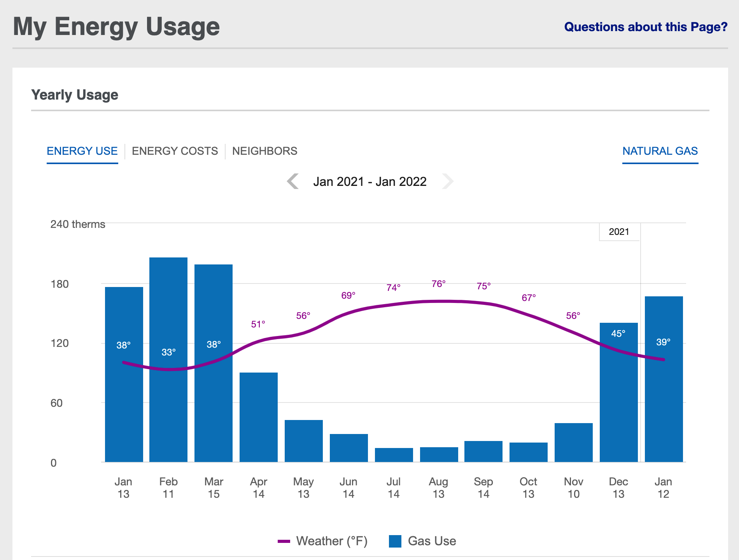Click the 69° temperature label

coord(348,296)
